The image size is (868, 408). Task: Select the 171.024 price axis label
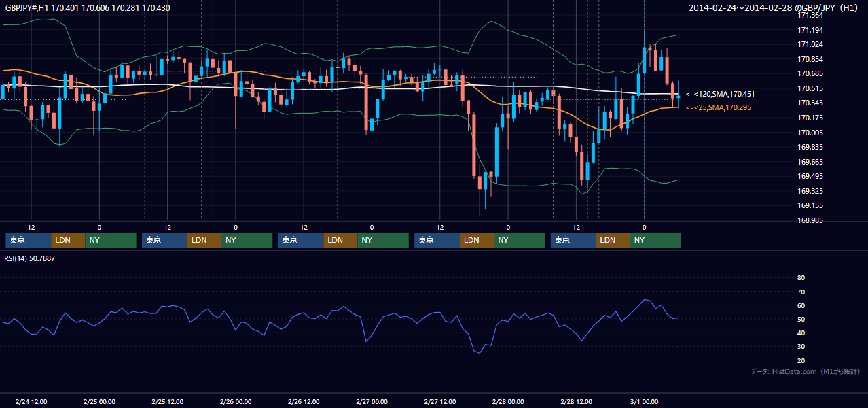coord(810,44)
